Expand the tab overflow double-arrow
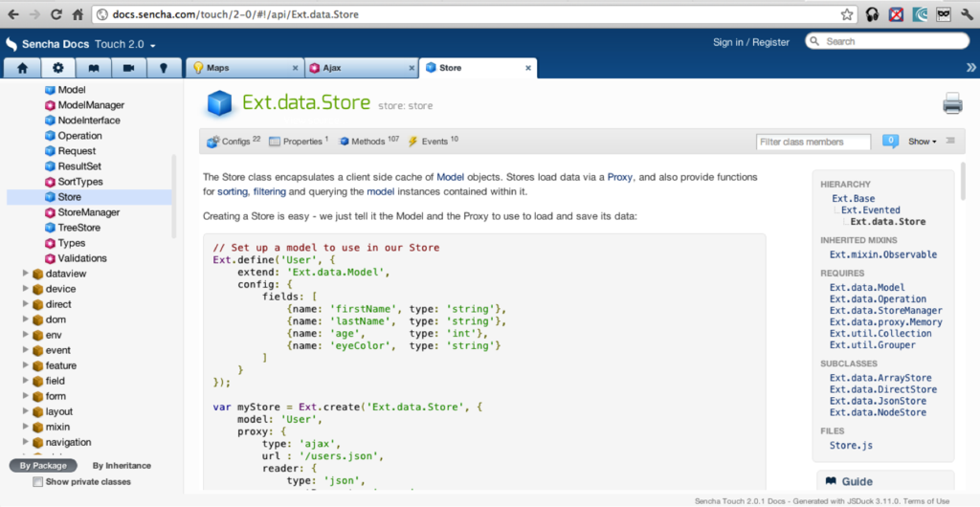This screenshot has width=980, height=507. click(x=970, y=67)
